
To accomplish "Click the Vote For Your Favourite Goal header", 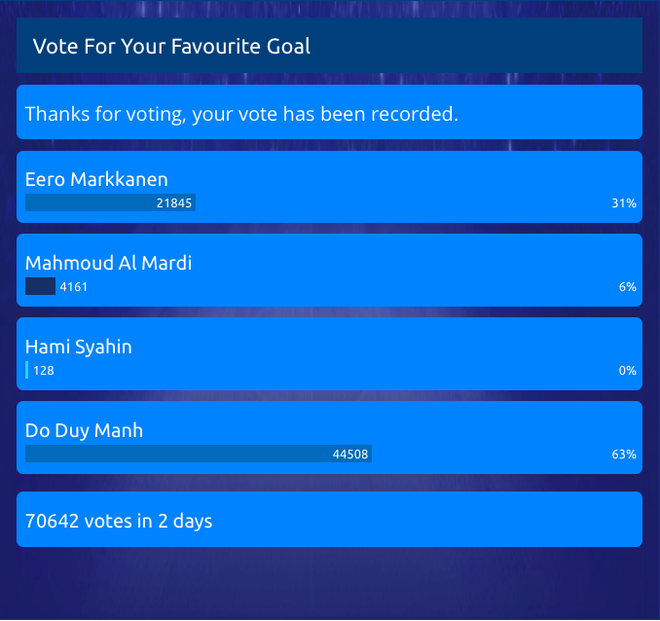I will coord(329,45).
